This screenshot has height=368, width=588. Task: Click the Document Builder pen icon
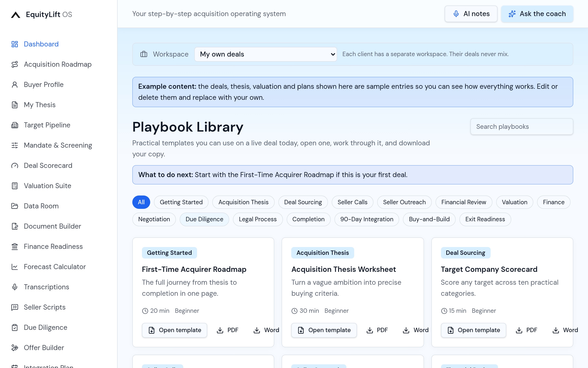pyautogui.click(x=15, y=226)
